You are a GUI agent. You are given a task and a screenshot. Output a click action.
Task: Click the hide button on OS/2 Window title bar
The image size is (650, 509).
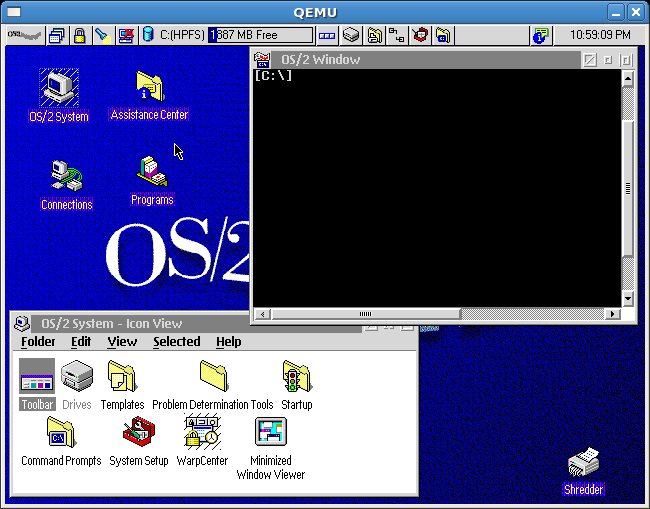(608, 60)
